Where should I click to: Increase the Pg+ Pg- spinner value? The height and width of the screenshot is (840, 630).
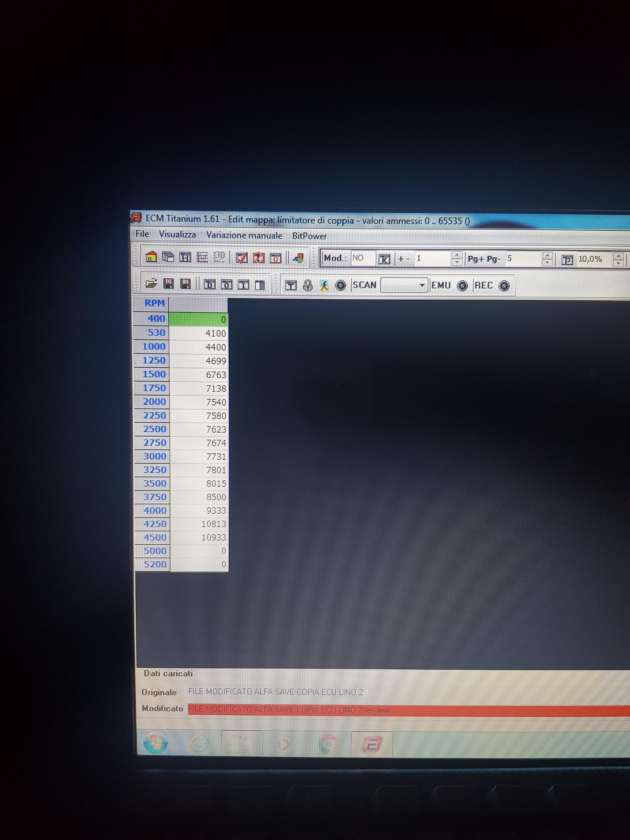tap(547, 256)
